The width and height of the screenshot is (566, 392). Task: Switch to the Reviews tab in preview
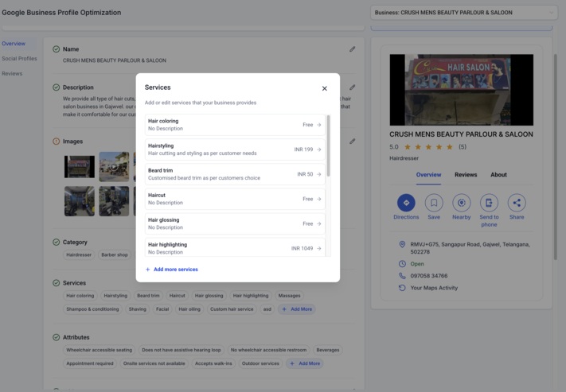(466, 175)
